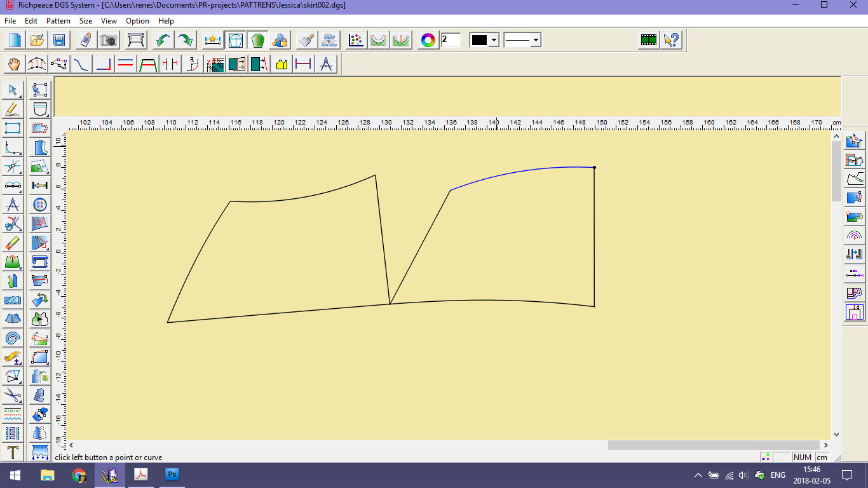Screen dimensions: 868x488
Task: Open the Size menu
Action: pos(86,21)
